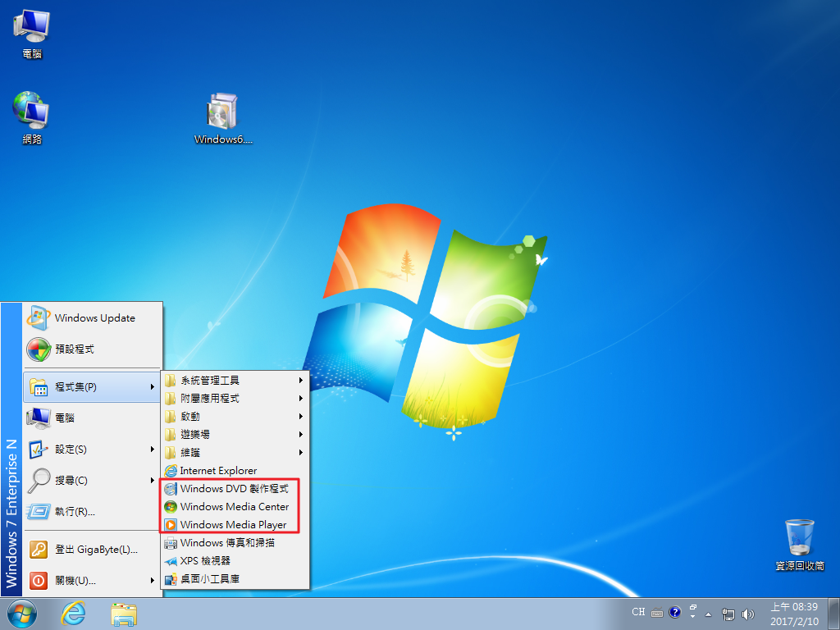Expand the 遊樂場 games folder

[195, 435]
